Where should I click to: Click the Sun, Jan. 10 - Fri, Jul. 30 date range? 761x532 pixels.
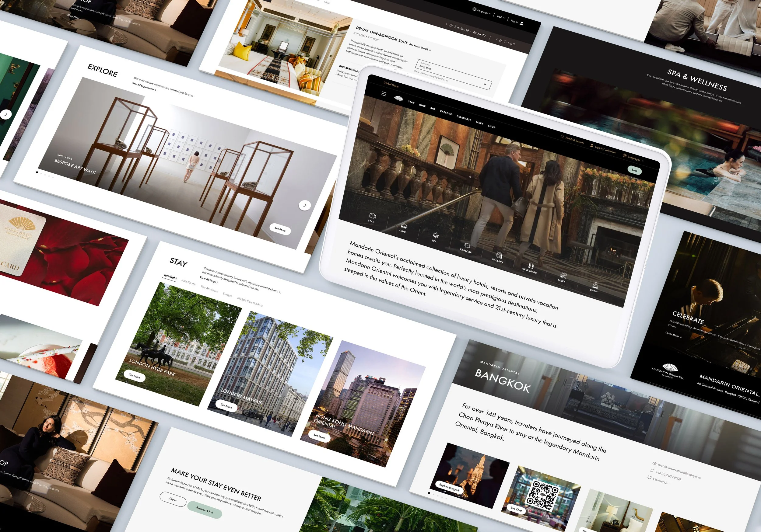point(470,31)
